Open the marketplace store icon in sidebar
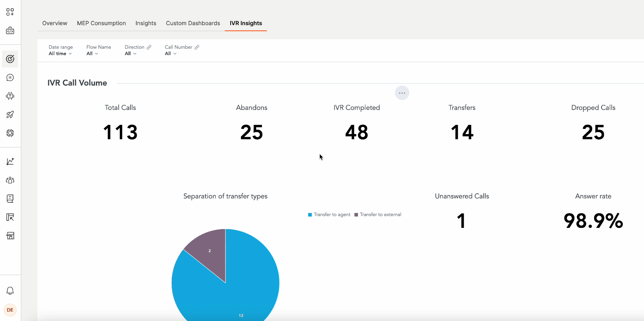The height and width of the screenshot is (321, 644). click(x=10, y=236)
